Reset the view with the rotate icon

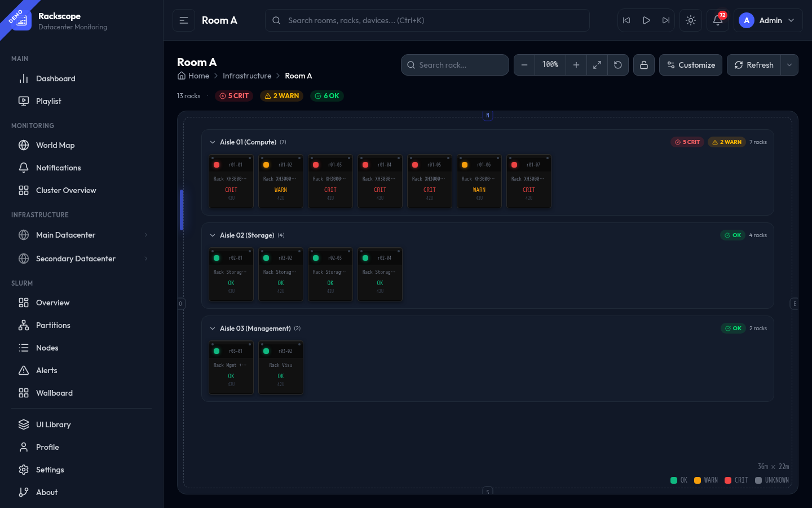(x=618, y=65)
